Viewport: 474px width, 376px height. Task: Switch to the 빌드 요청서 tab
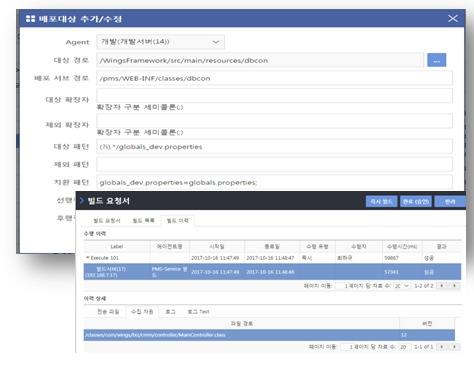[x=106, y=221]
